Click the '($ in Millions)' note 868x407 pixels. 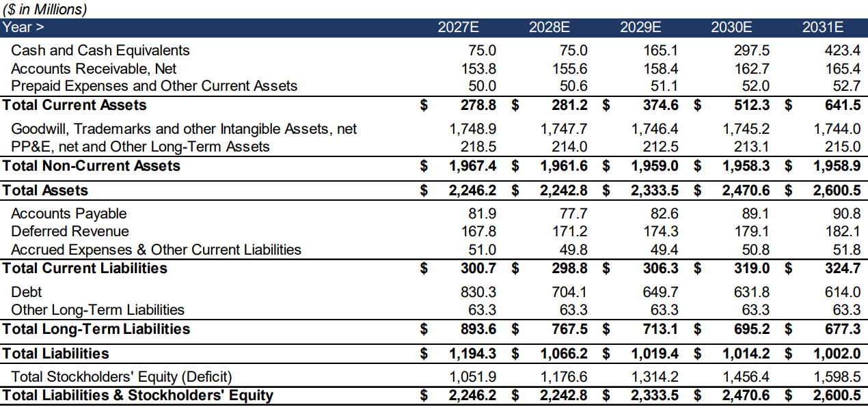pos(44,10)
